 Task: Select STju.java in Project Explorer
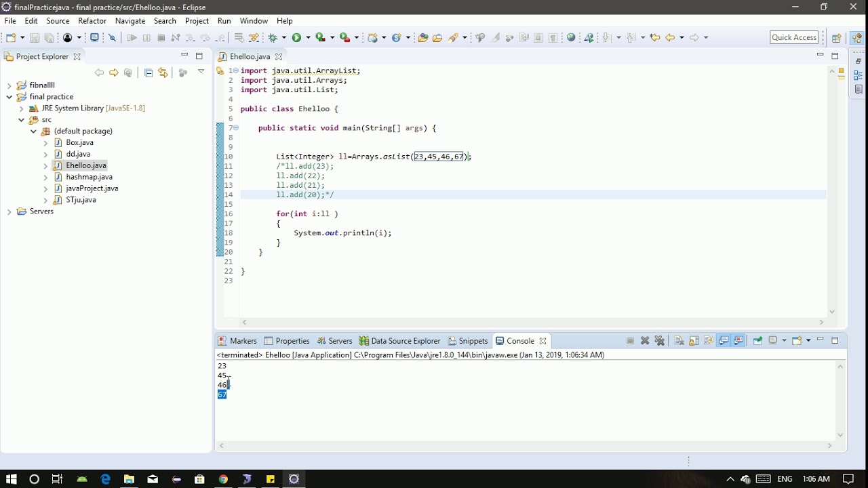(81, 200)
